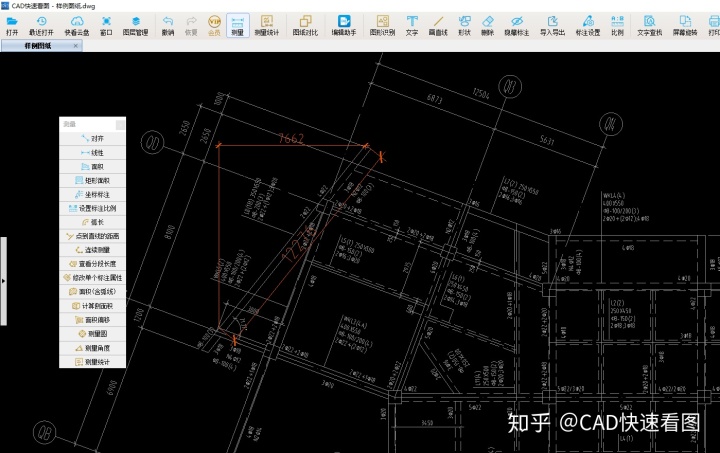Open 设置标注比例 in measure panel
Viewport: 720px width, 453px height.
tap(92, 208)
